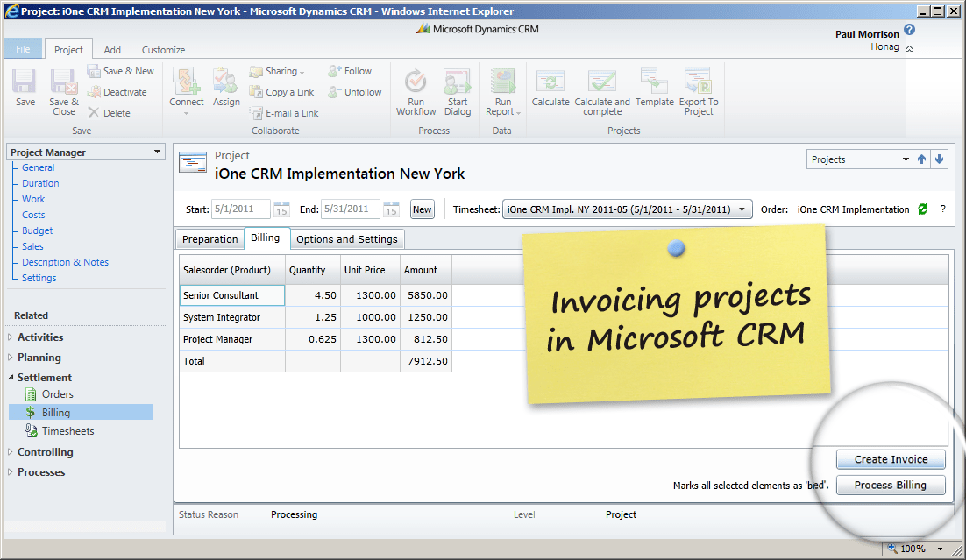
Task: Click the End date field
Action: [x=350, y=209]
